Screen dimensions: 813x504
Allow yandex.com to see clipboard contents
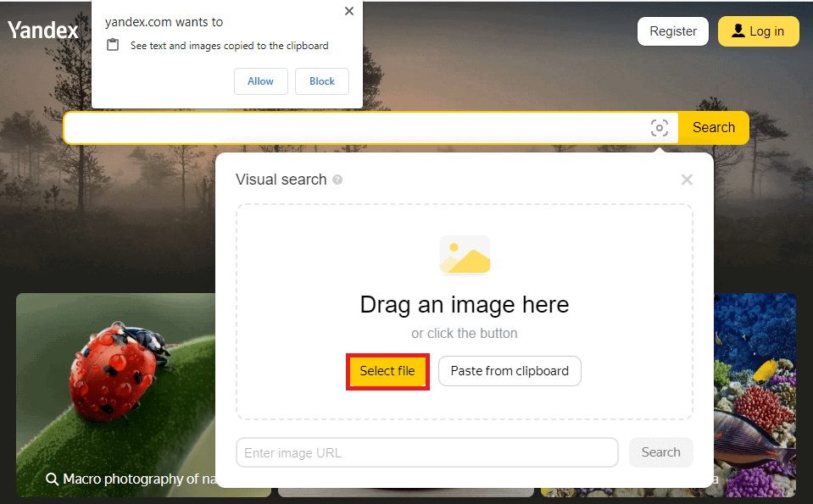260,81
